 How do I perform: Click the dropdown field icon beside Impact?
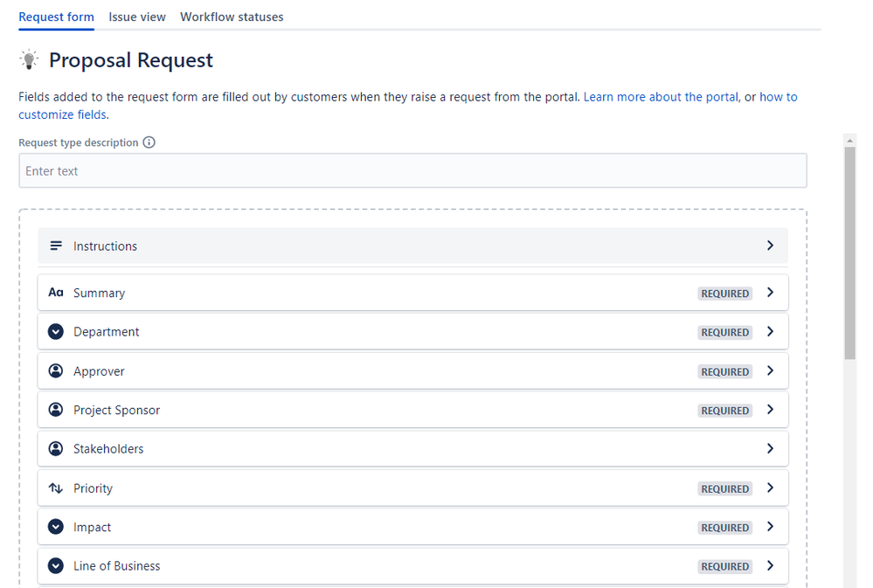(56, 527)
